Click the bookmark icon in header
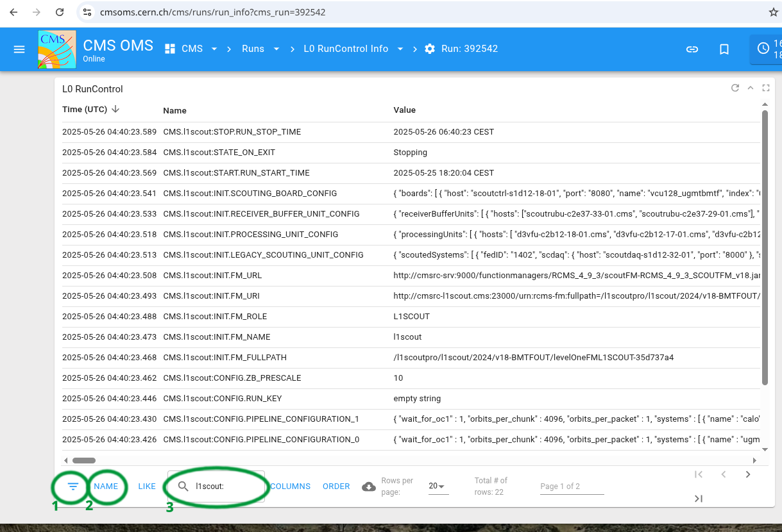782x532 pixels. (x=724, y=49)
